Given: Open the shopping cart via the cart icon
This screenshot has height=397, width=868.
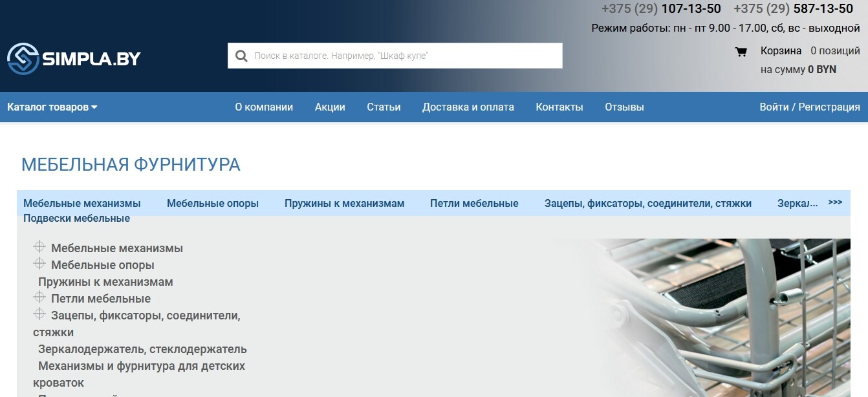Looking at the screenshot, I should [741, 51].
